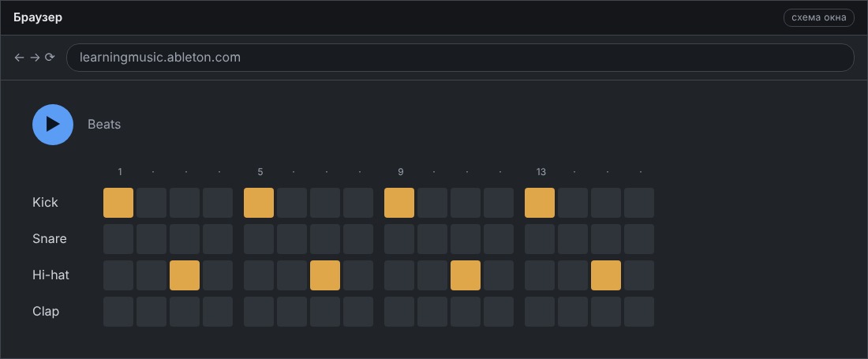Click step number 5 header
Image resolution: width=868 pixels, height=359 pixels.
point(260,172)
